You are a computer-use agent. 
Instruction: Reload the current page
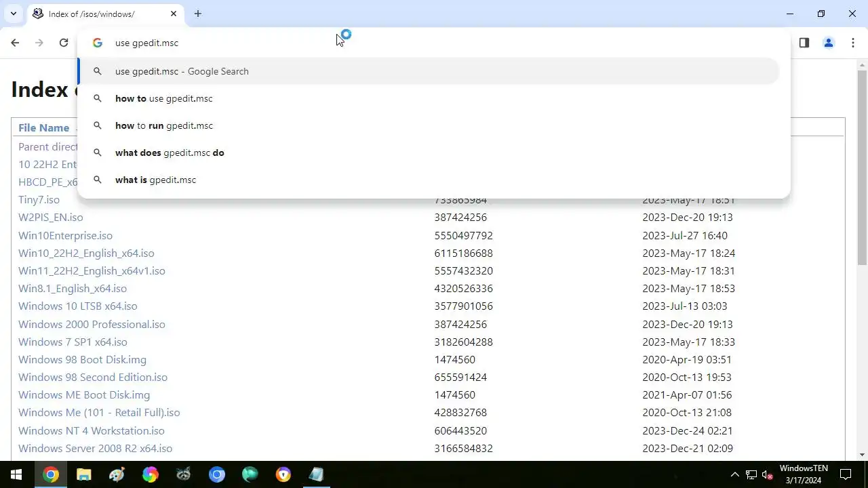click(x=64, y=43)
